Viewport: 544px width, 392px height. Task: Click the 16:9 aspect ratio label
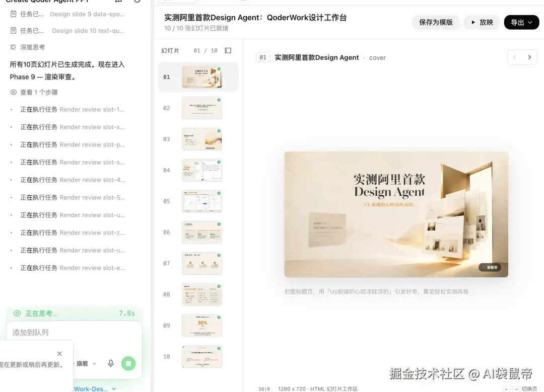[x=264, y=389]
